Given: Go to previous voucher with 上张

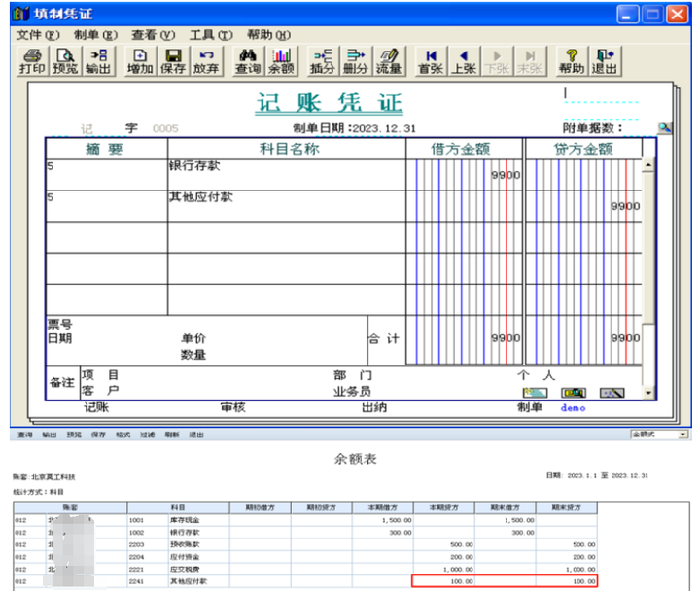Looking at the screenshot, I should pyautogui.click(x=464, y=61).
